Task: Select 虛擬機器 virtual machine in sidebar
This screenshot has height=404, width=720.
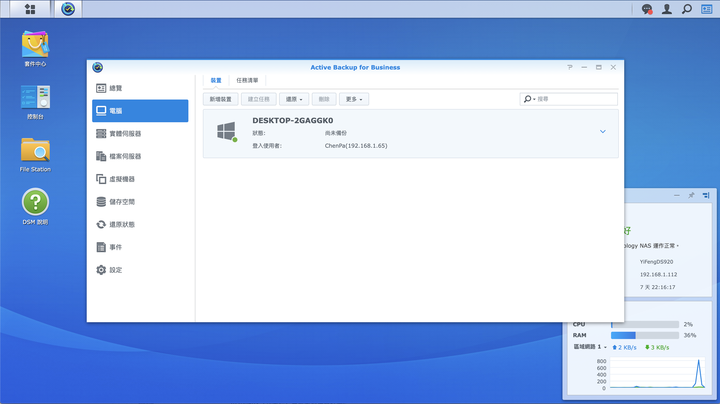Action: (140, 179)
